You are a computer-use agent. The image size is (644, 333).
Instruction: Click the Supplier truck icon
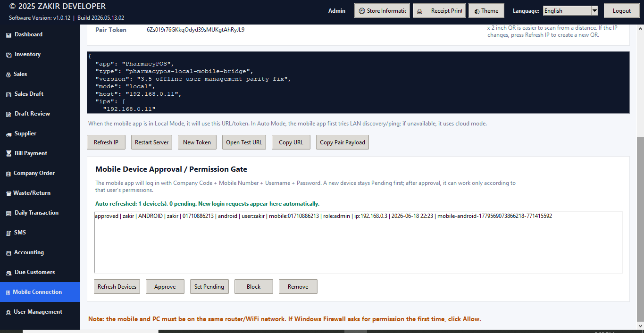8,134
